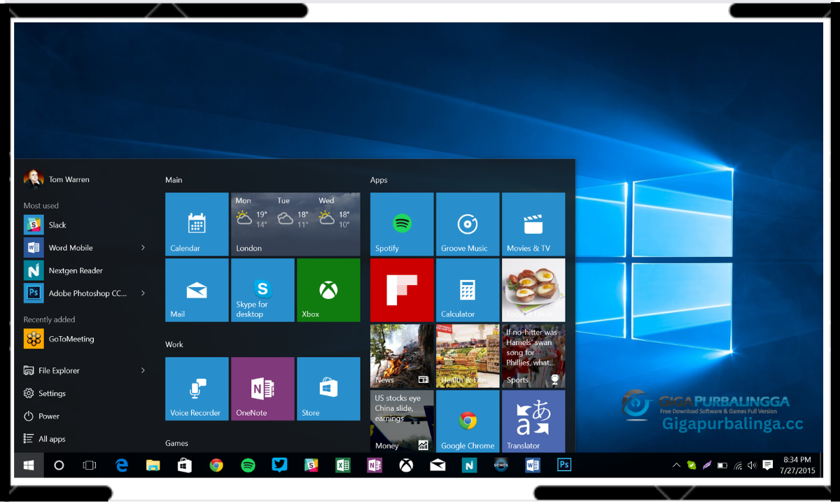
Task: Open Tom Warren's account menu
Action: coord(57,179)
